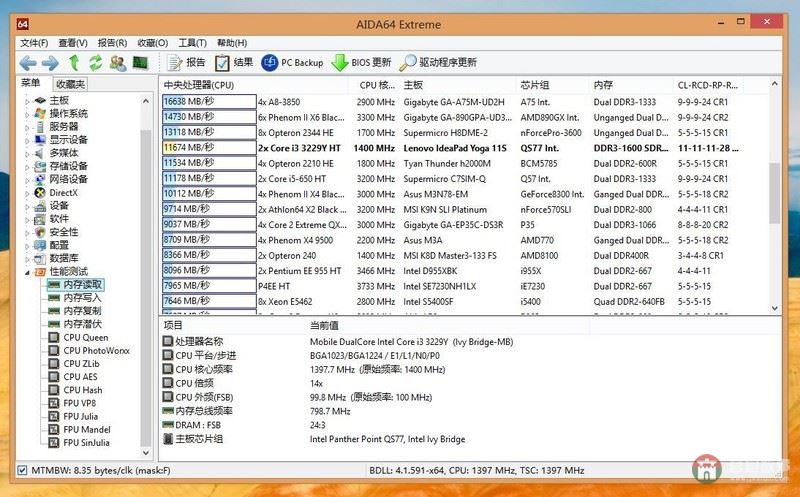Expand the 显示设备 tree node

click(x=27, y=140)
